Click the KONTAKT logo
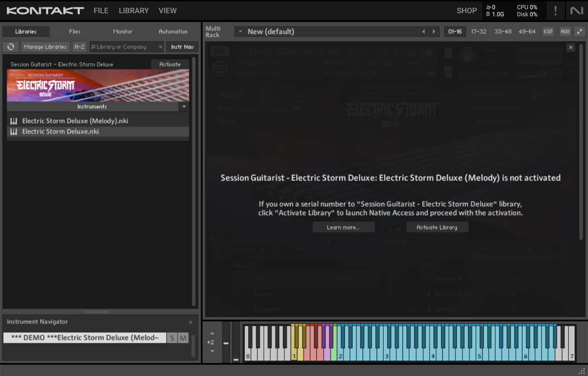588x376 pixels. [45, 10]
